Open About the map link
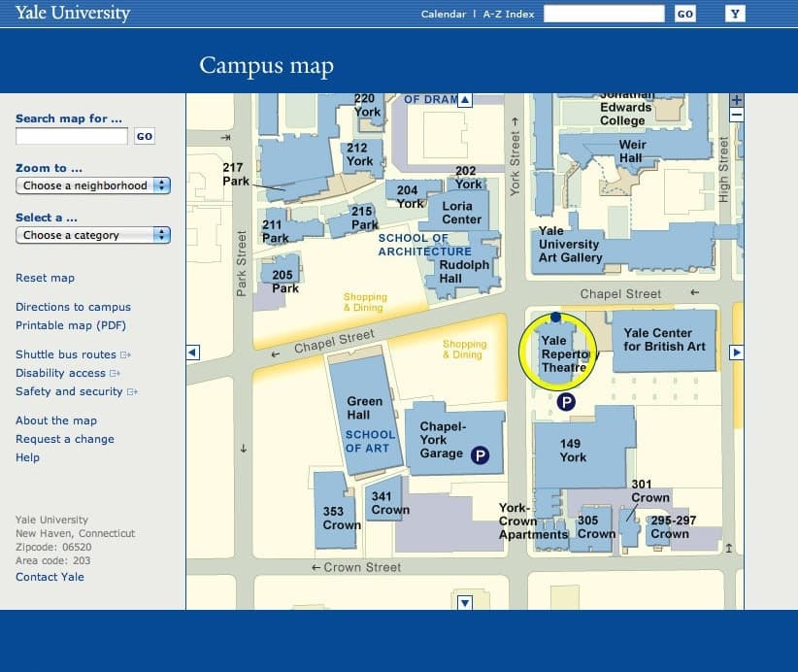Viewport: 798px width, 672px height. pos(56,420)
